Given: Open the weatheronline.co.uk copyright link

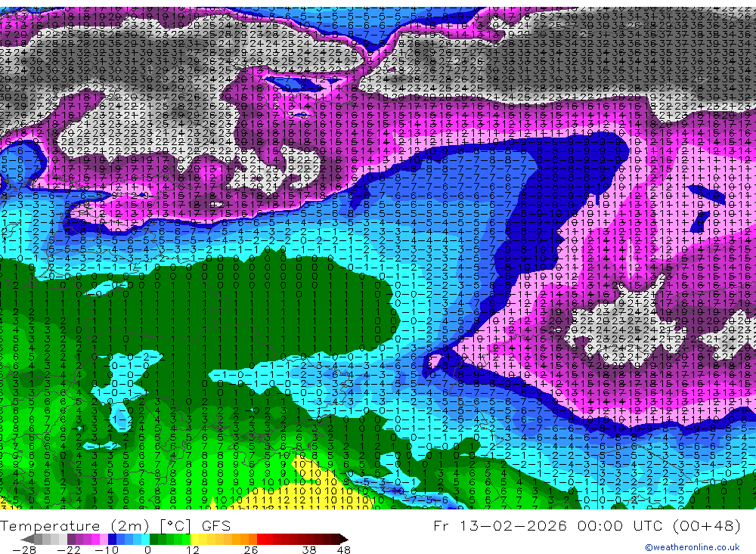Looking at the screenshot, I should pyautogui.click(x=692, y=547).
